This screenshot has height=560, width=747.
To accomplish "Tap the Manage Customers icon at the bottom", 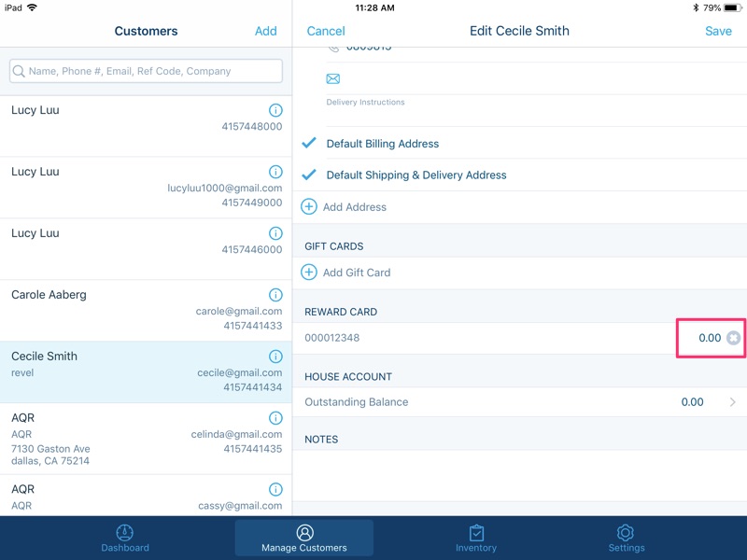I will (303, 536).
